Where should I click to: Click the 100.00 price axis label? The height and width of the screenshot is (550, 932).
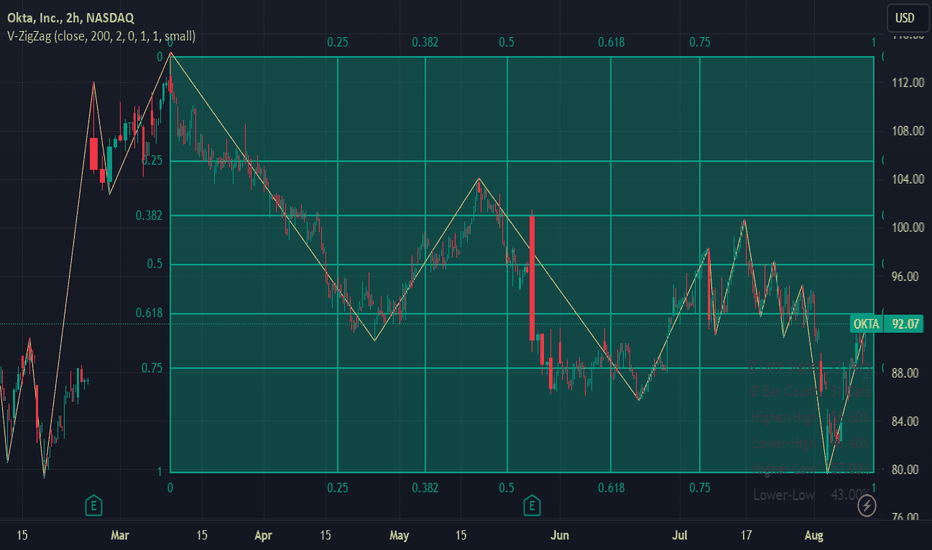(908, 228)
